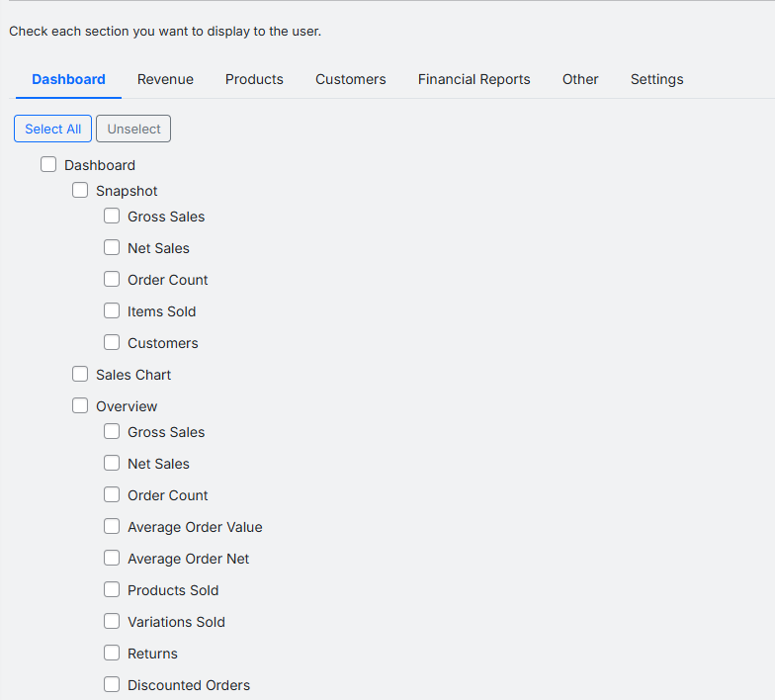Check Net Sales under Snapshot

coord(112,248)
